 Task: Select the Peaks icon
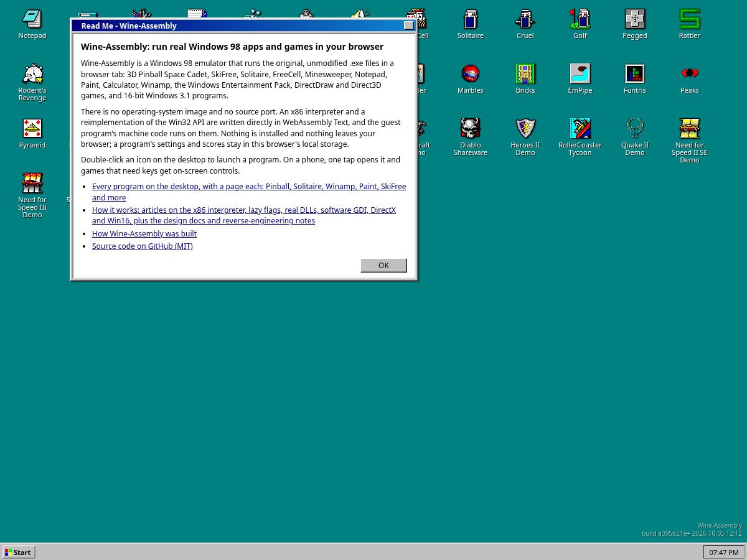click(x=690, y=79)
